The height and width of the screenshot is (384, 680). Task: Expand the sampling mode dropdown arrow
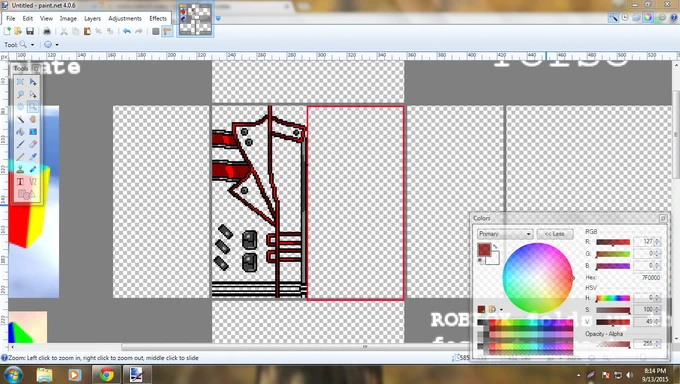pos(57,45)
